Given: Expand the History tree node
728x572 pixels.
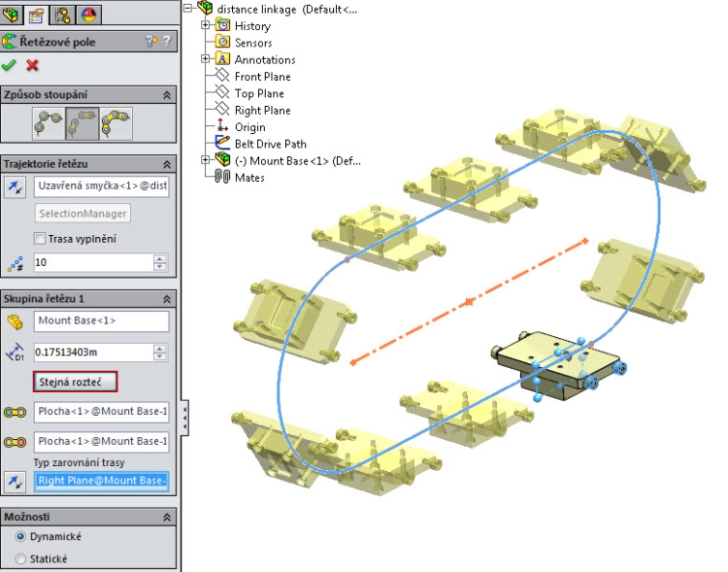Looking at the screenshot, I should tap(205, 25).
